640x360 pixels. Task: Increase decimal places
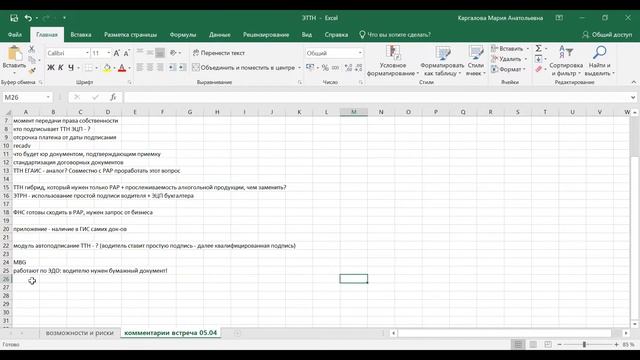click(x=348, y=67)
